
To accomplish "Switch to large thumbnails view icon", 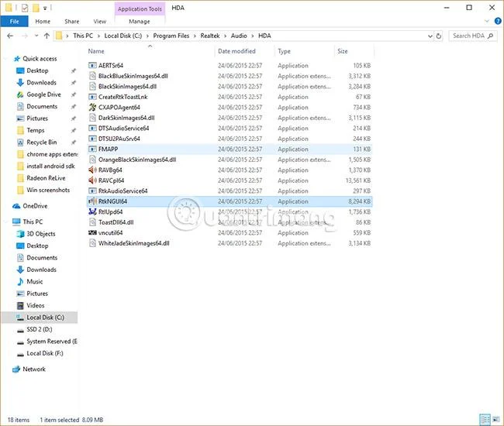I will coord(496,419).
